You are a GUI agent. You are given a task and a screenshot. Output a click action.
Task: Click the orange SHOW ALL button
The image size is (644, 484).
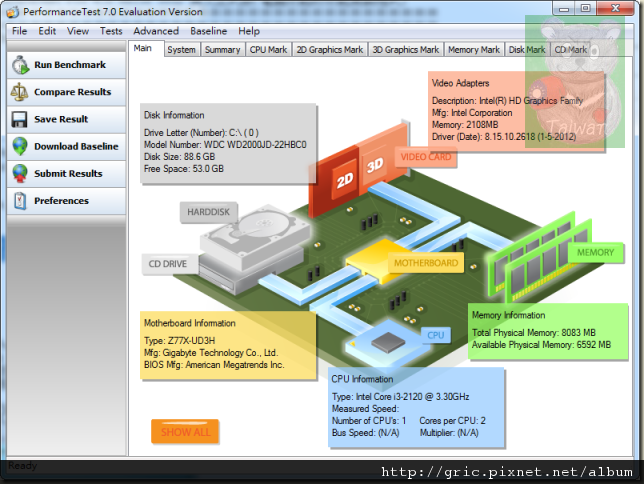click(185, 432)
